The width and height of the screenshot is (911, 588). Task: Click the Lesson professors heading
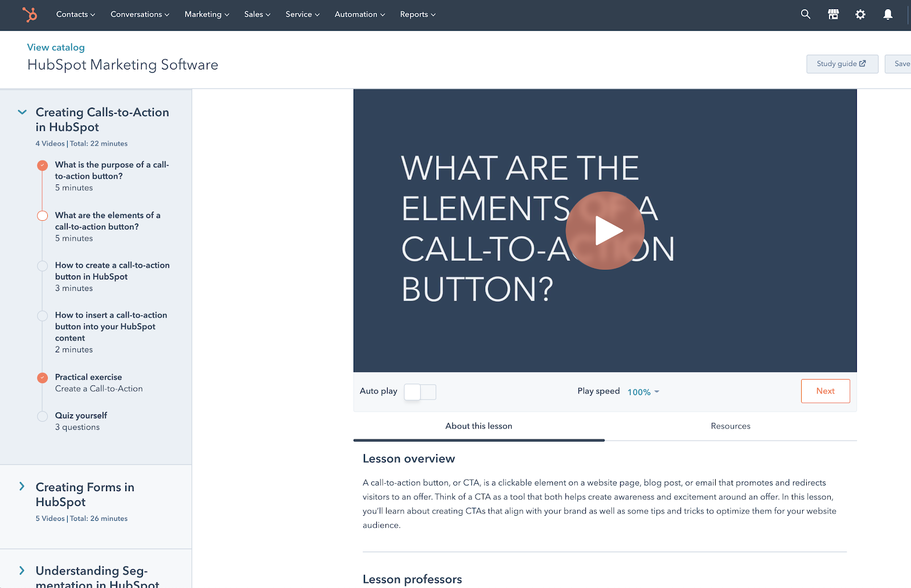pyautogui.click(x=412, y=579)
